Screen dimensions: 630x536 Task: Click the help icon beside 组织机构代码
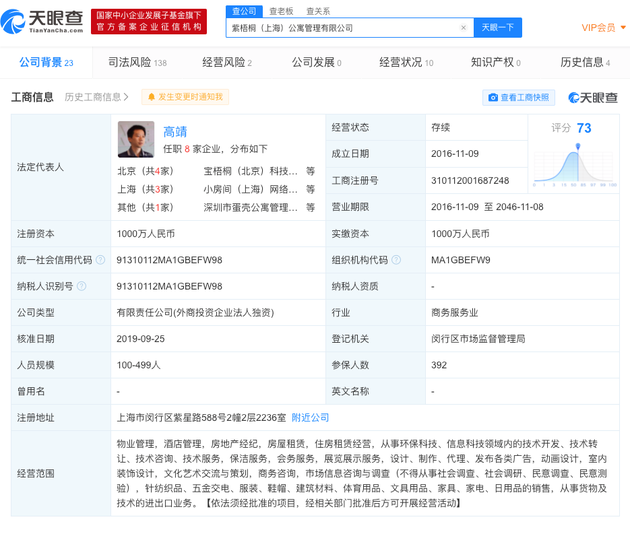[x=397, y=260]
